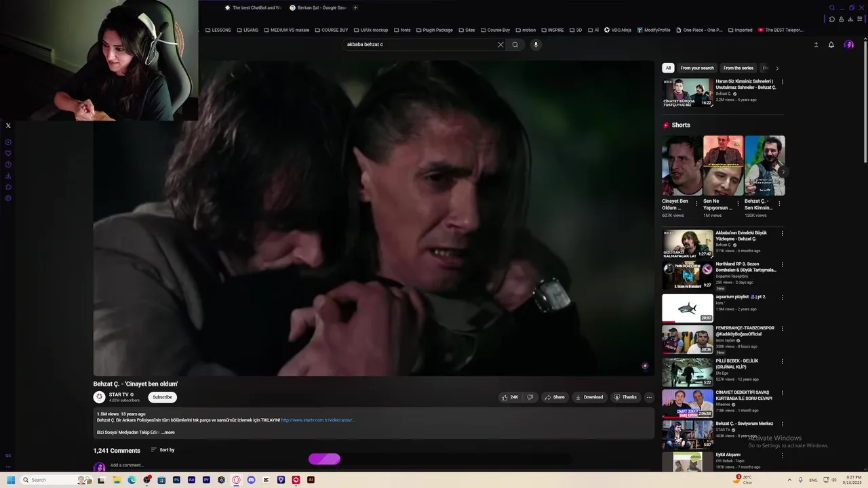
Task: Open FENERBAHÇE-TRABZONSPOR video thumbnail
Action: click(x=688, y=340)
